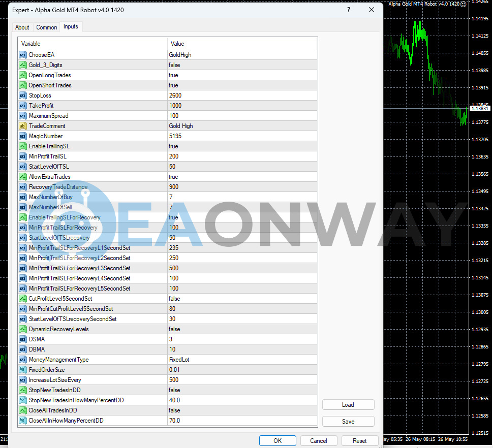Screen dimensions: 493x448
Task: Click the 1.13831 current price label on chart
Action: pos(480,109)
